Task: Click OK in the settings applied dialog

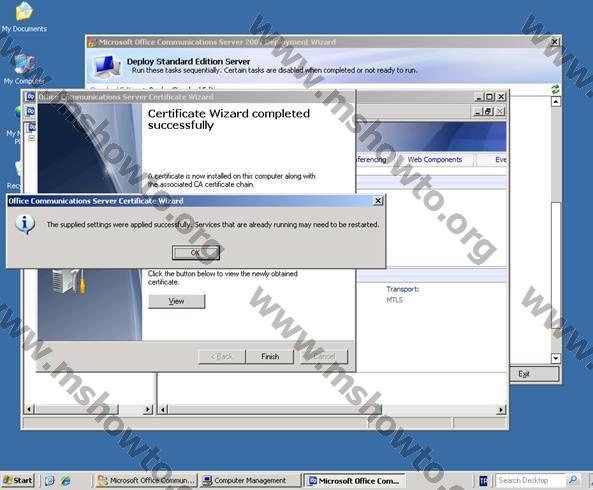Action: point(196,253)
